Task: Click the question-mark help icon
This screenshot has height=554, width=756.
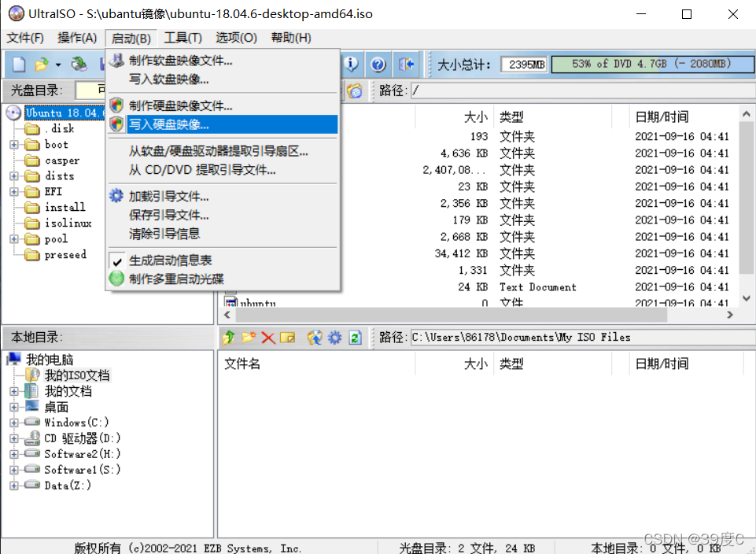Action: tap(378, 64)
